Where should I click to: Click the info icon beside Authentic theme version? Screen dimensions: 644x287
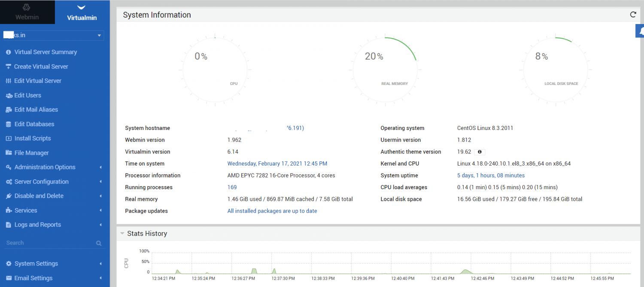[x=480, y=151]
